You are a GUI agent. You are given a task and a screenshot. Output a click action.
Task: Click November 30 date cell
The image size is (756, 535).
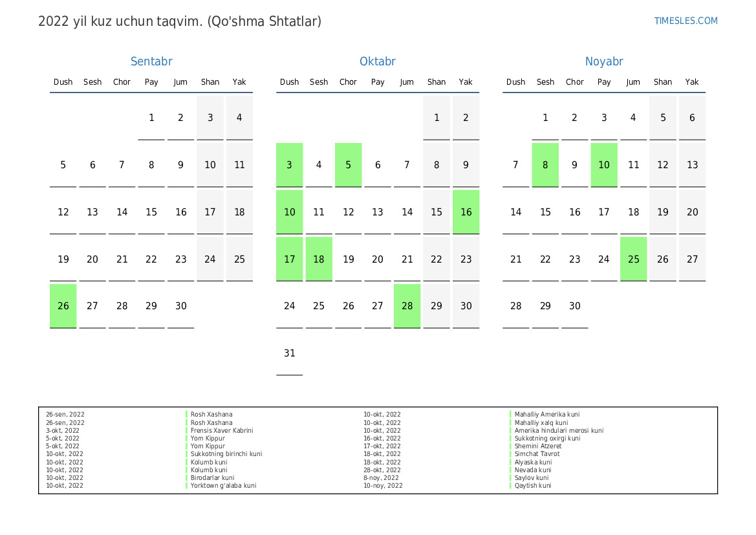(x=575, y=306)
